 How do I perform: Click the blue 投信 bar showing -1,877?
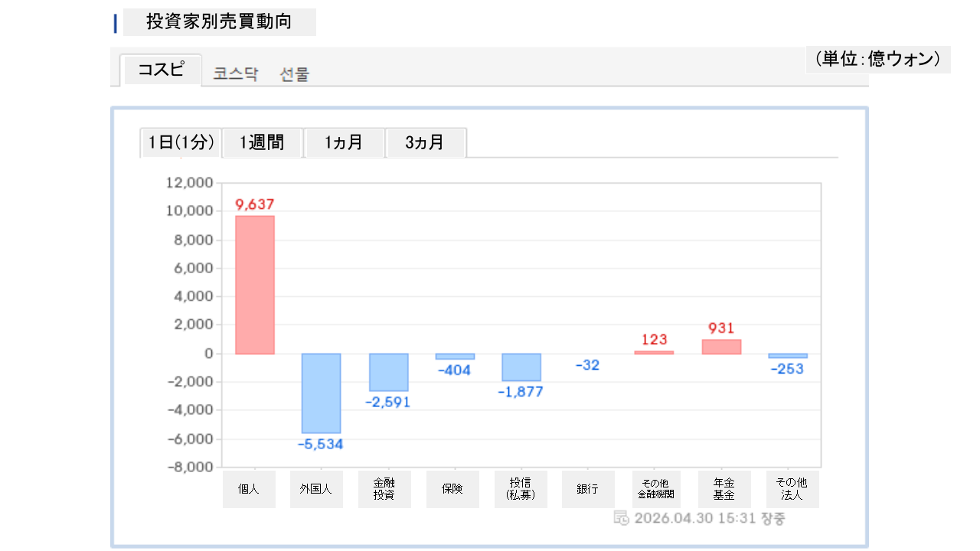click(521, 367)
